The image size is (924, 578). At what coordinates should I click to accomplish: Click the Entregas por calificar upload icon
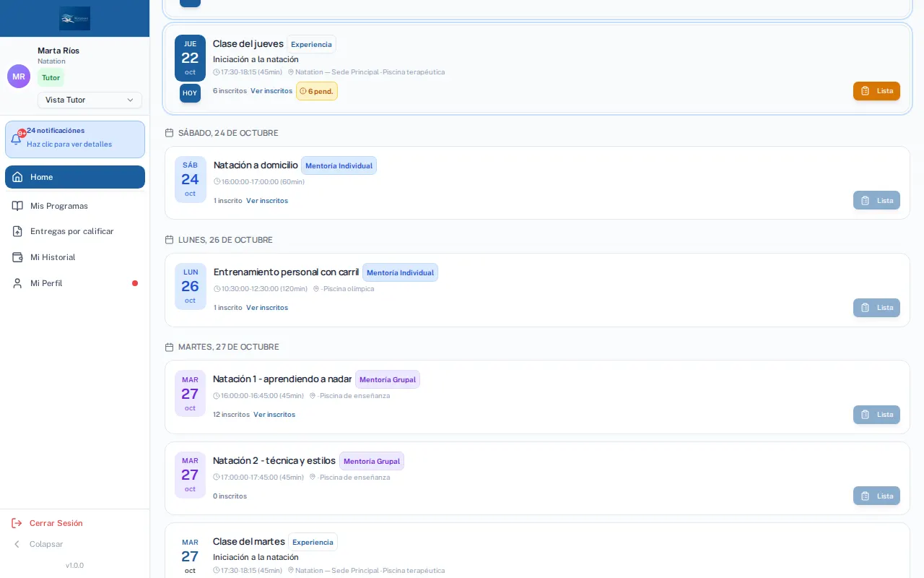[17, 231]
